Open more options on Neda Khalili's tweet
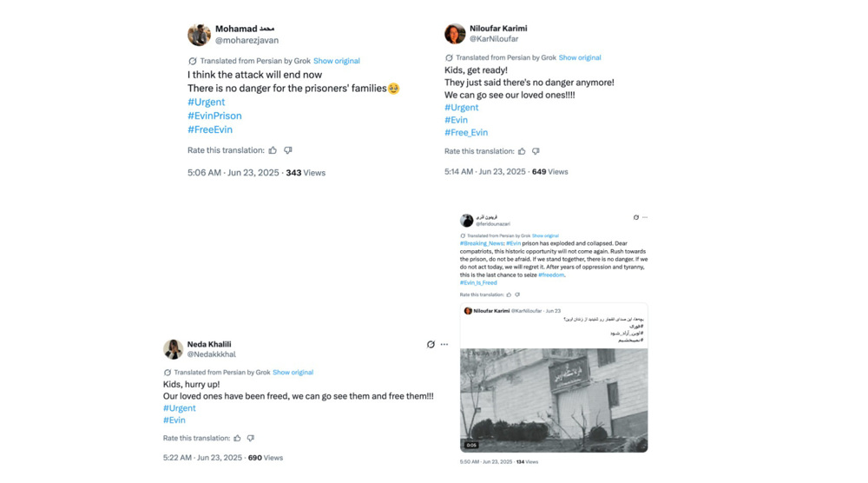The image size is (868, 483). pyautogui.click(x=444, y=345)
